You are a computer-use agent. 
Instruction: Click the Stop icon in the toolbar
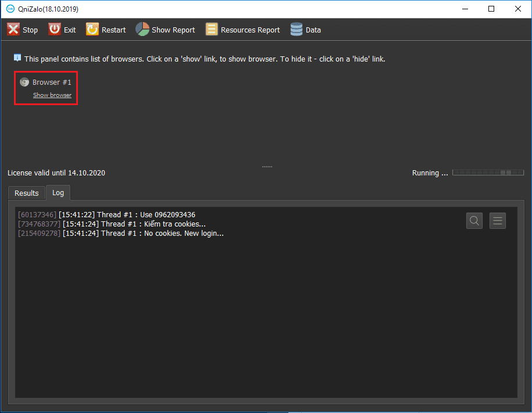tap(13, 30)
